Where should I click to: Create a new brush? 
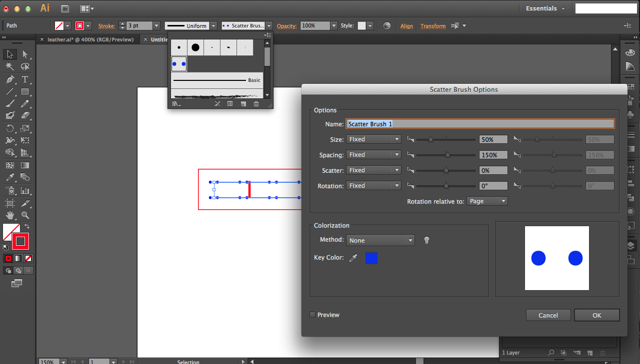243,104
